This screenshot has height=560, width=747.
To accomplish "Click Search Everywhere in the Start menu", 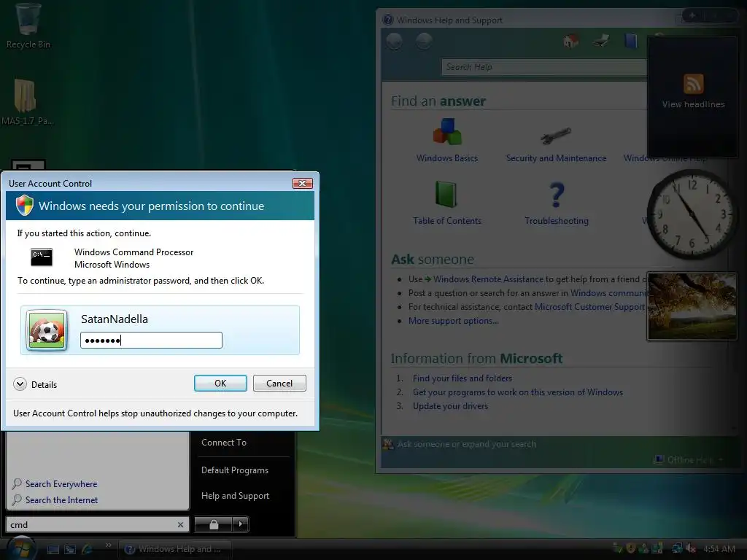I will click(61, 484).
